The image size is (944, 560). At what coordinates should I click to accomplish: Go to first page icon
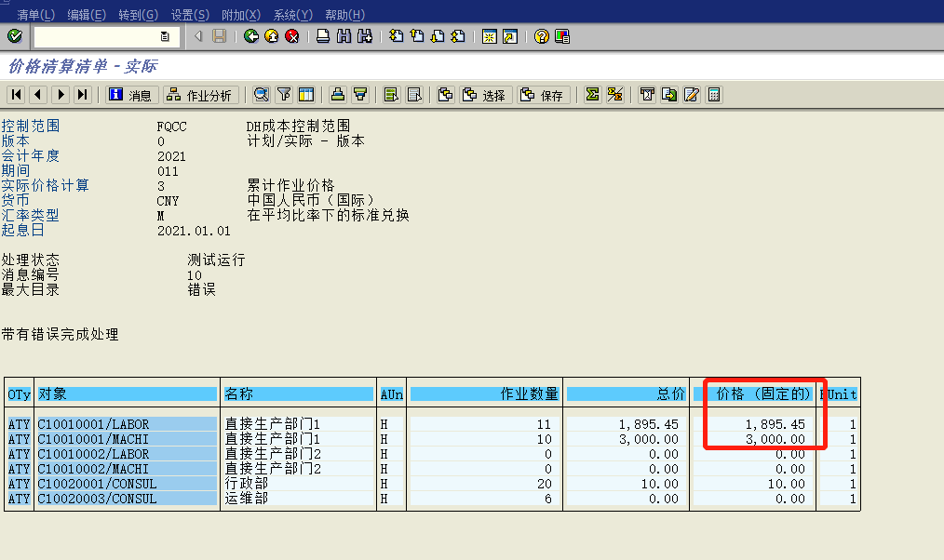pyautogui.click(x=396, y=36)
